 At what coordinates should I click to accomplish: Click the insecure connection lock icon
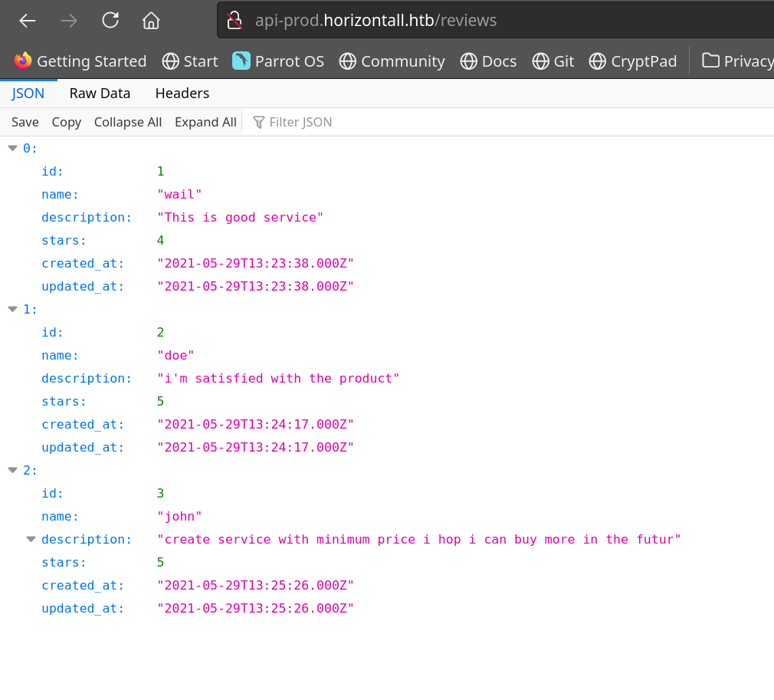234,21
